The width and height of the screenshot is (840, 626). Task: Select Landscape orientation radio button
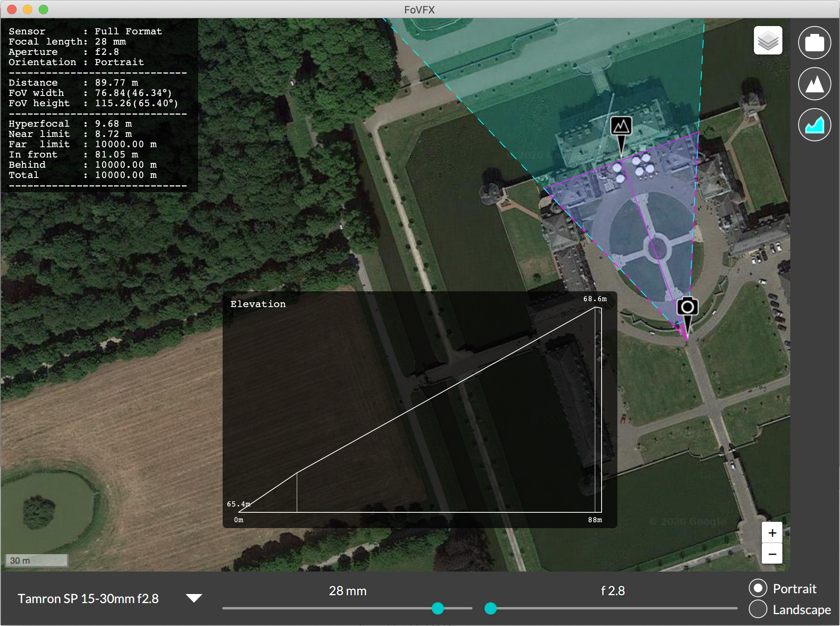[757, 609]
